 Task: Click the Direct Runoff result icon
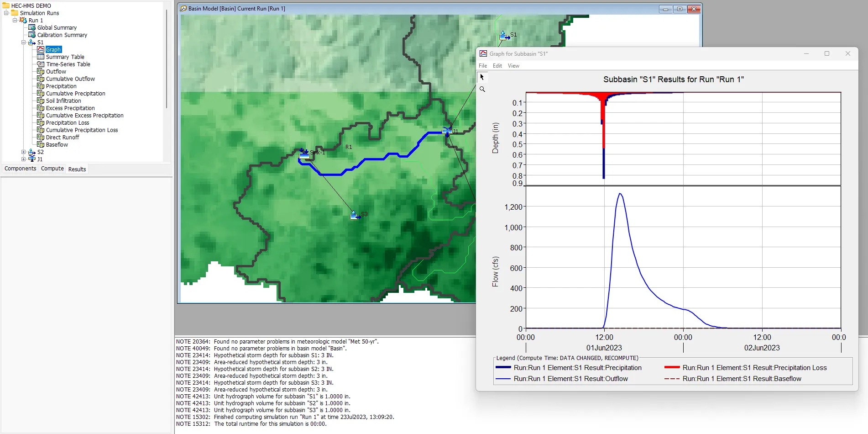click(41, 137)
